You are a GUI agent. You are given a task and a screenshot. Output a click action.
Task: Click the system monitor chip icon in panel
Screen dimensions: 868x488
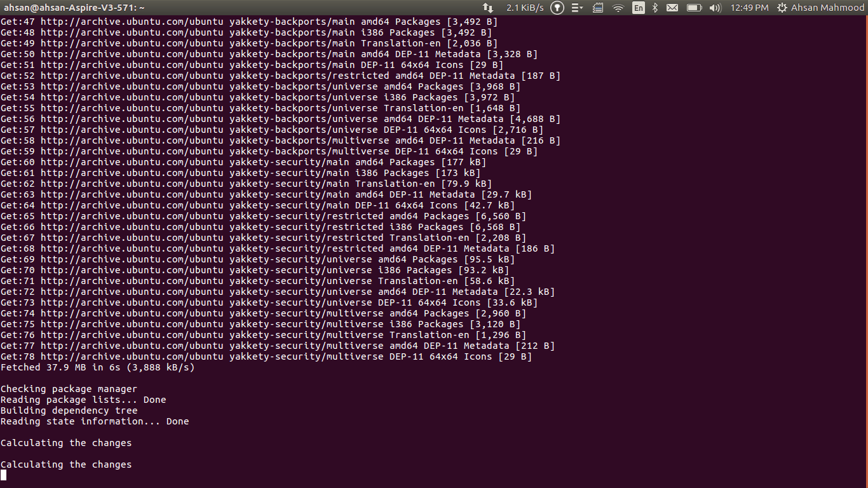[x=598, y=8]
